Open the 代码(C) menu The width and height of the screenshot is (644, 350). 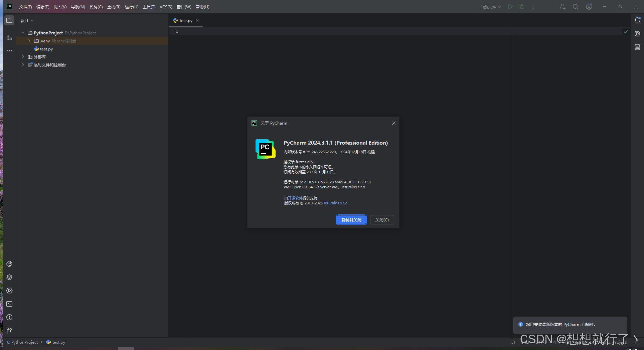pos(96,7)
